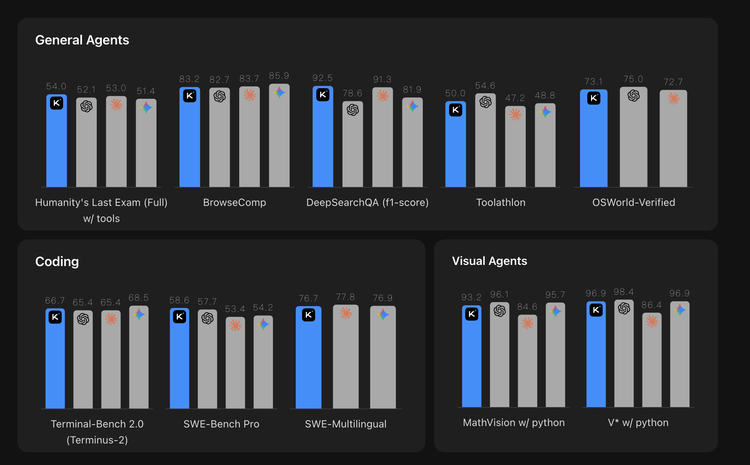
Task: Select the Coding section heading
Action: [57, 262]
